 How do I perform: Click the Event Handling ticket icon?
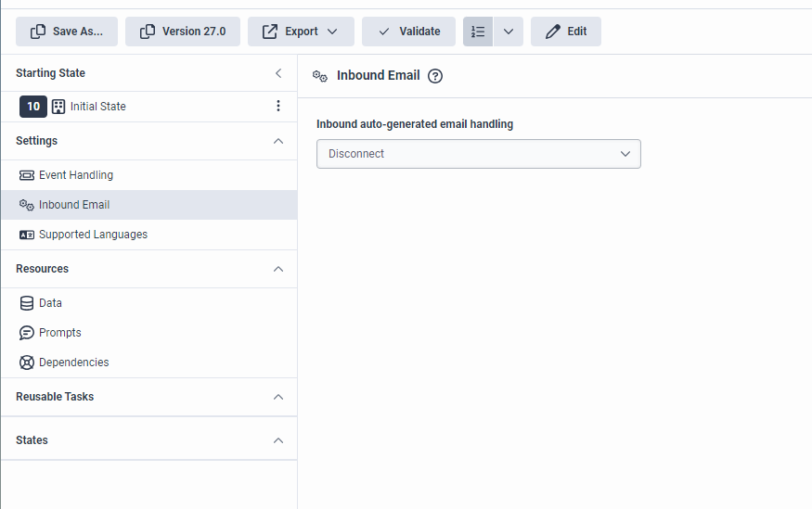(27, 175)
